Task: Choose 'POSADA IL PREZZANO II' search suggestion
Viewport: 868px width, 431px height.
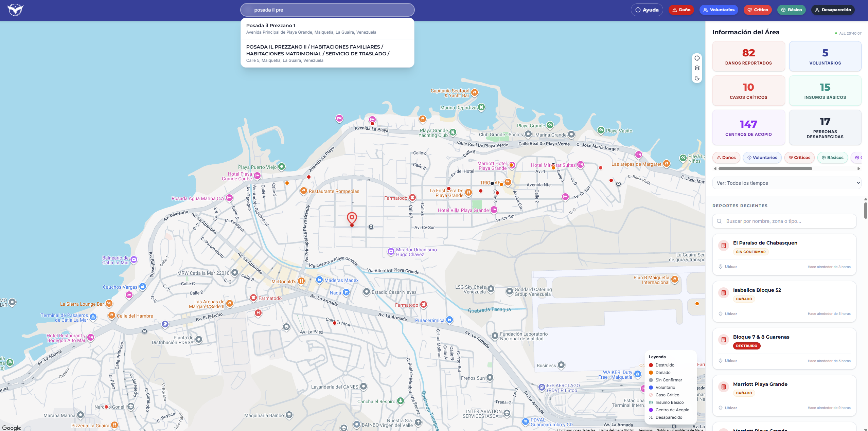Action: (327, 53)
